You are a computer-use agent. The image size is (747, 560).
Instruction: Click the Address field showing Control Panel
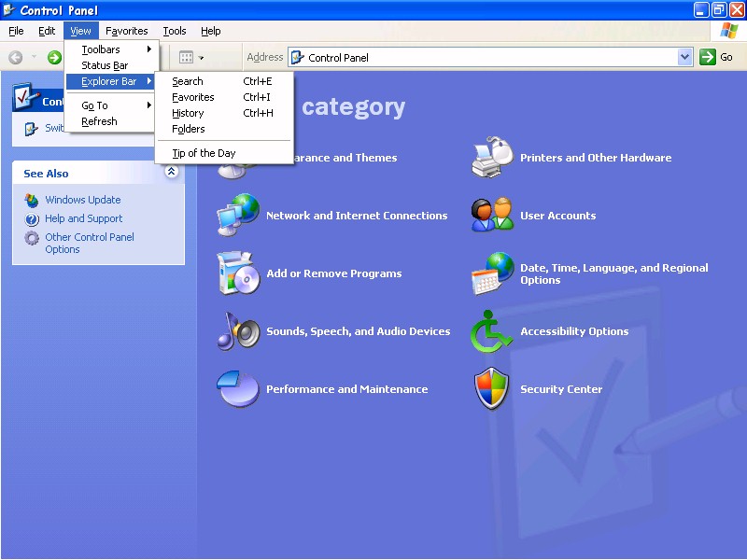tap(486, 57)
